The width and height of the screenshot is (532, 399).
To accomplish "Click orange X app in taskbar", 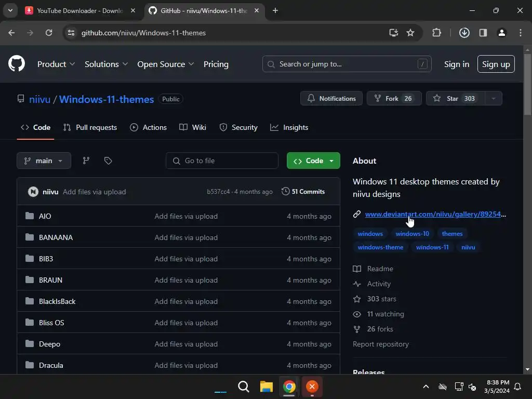I will tap(312, 387).
